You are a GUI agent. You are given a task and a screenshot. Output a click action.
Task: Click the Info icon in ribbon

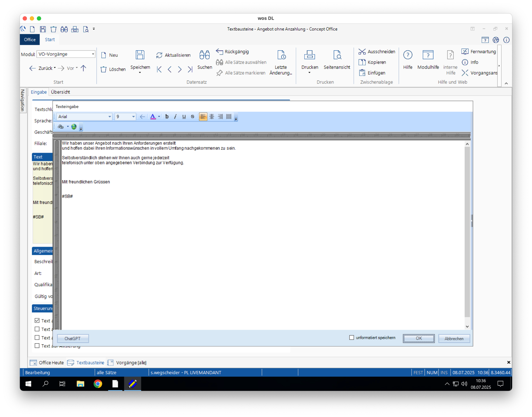tap(465, 62)
